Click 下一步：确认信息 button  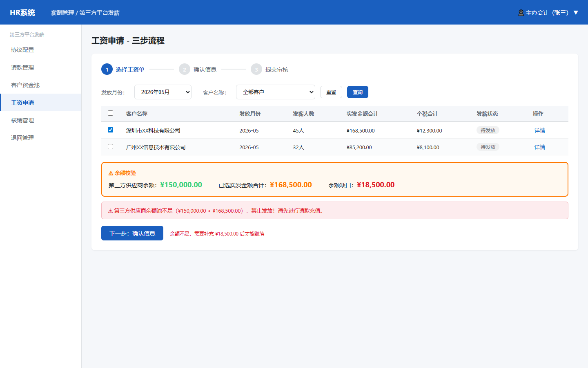coord(132,233)
